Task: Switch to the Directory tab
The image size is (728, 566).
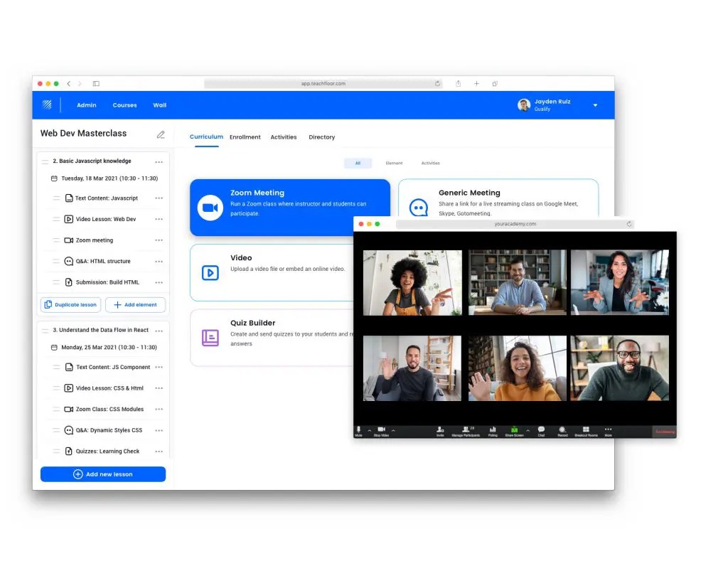Action: pyautogui.click(x=322, y=137)
